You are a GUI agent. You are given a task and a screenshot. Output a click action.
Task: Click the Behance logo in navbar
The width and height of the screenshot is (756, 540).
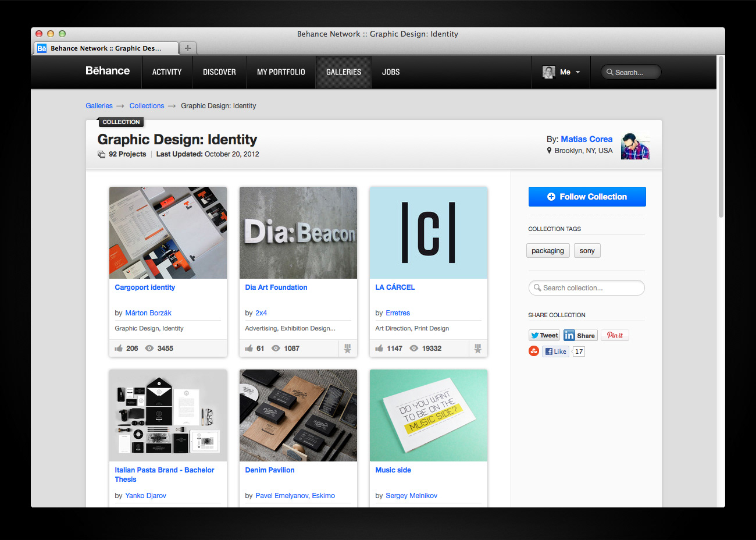click(108, 71)
